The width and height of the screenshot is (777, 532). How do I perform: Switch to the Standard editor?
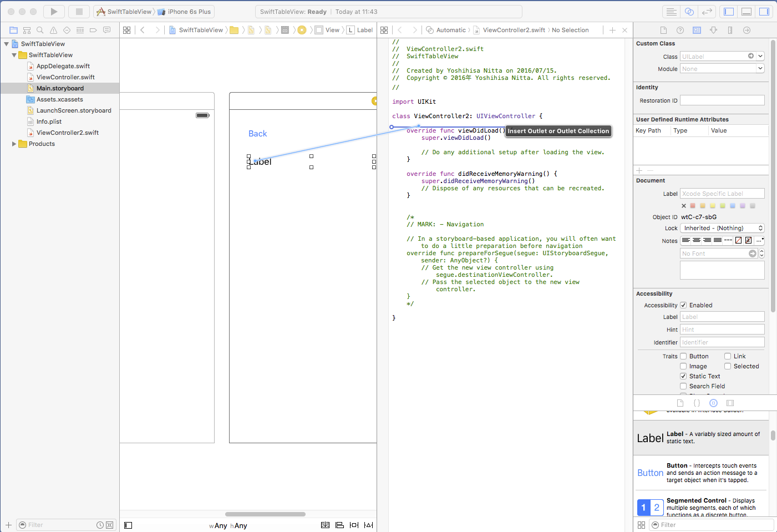coord(671,12)
